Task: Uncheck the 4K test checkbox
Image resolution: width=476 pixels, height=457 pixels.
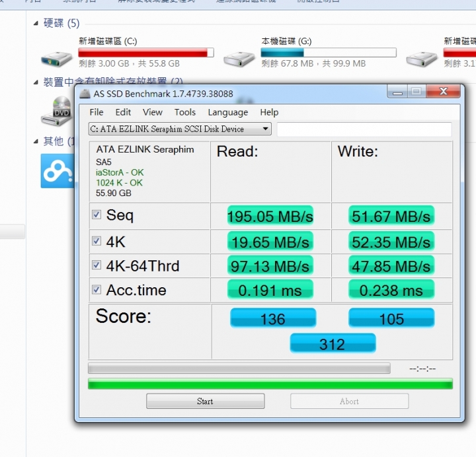Action: click(97, 241)
